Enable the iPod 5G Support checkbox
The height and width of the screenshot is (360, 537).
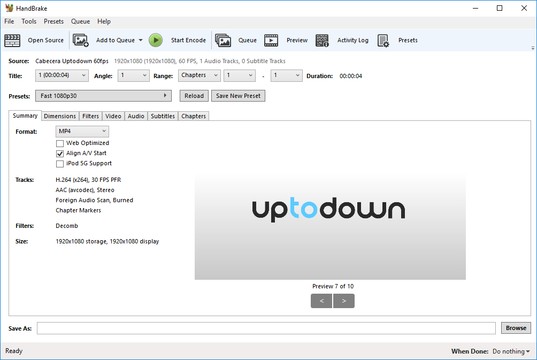tap(60, 164)
